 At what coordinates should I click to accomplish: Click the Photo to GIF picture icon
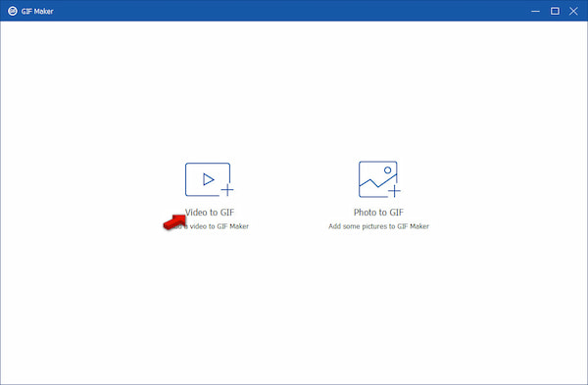(x=379, y=179)
